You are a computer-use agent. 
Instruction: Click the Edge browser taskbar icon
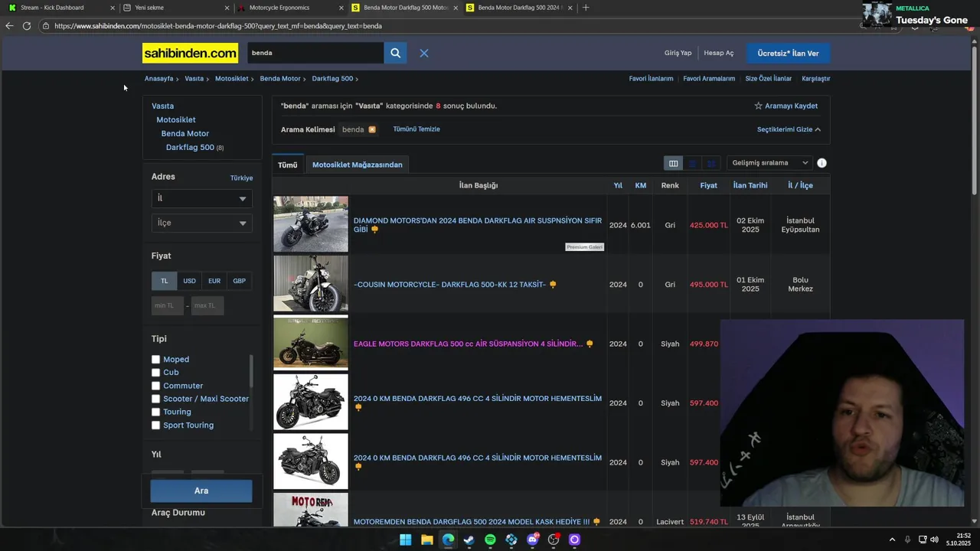click(x=448, y=540)
